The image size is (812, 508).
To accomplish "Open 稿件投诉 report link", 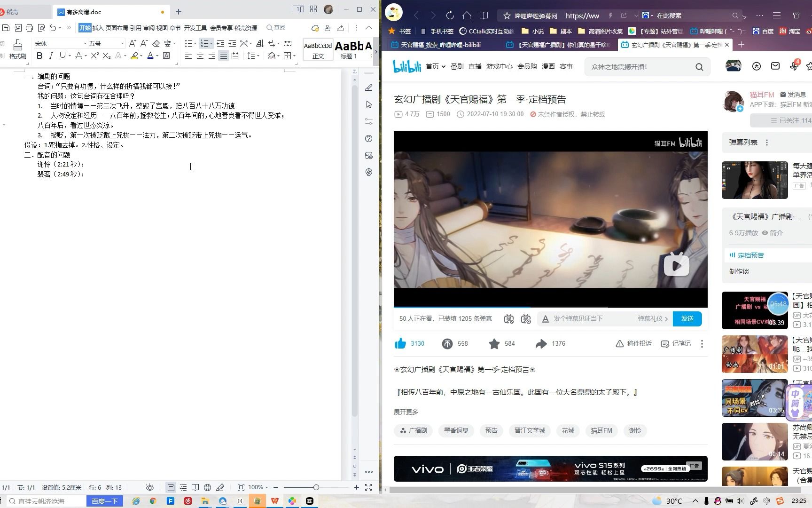I will coord(633,344).
